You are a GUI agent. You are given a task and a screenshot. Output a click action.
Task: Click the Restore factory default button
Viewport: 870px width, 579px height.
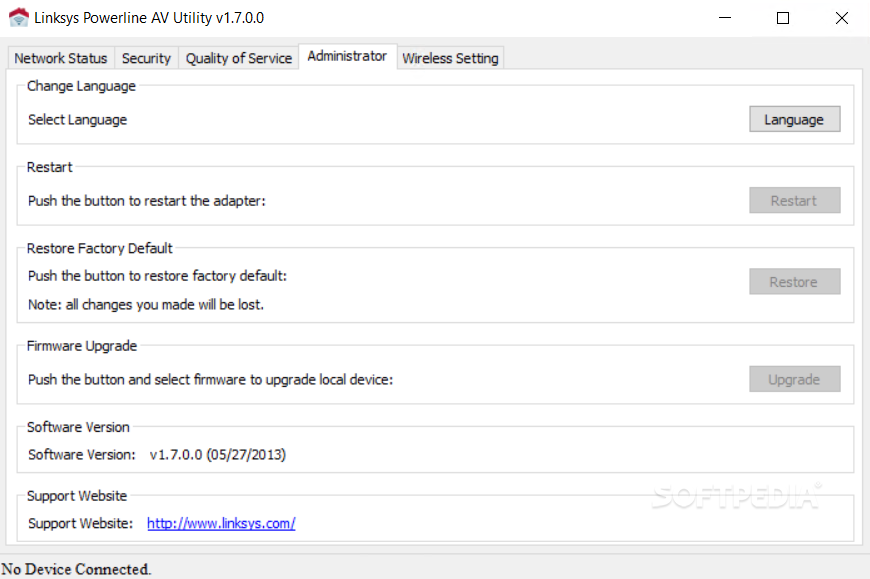click(x=795, y=282)
